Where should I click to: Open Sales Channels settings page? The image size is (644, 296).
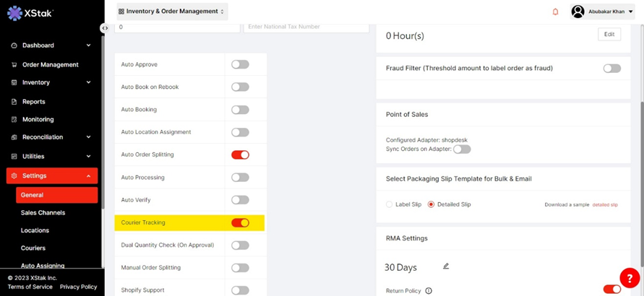pyautogui.click(x=43, y=213)
